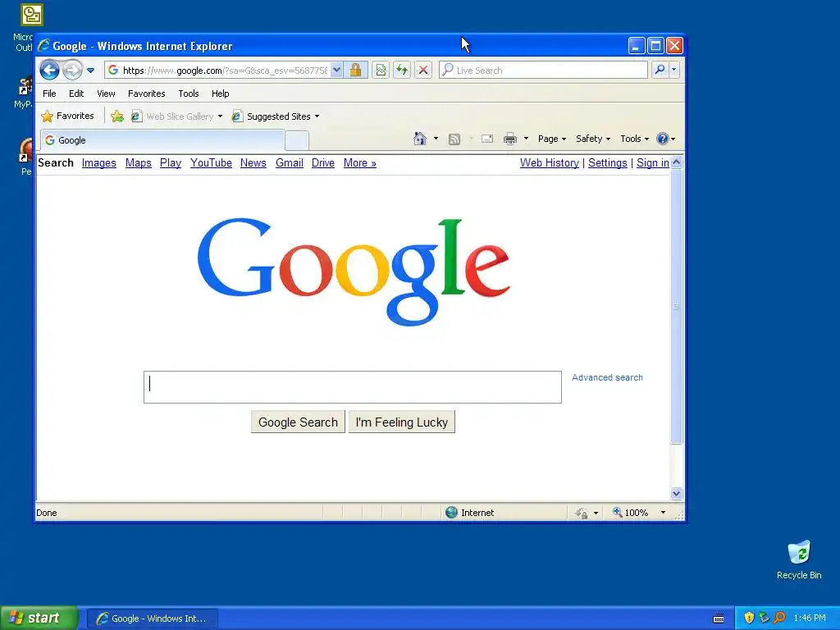Click the Live Search box
The height and width of the screenshot is (630, 840).
pos(543,71)
